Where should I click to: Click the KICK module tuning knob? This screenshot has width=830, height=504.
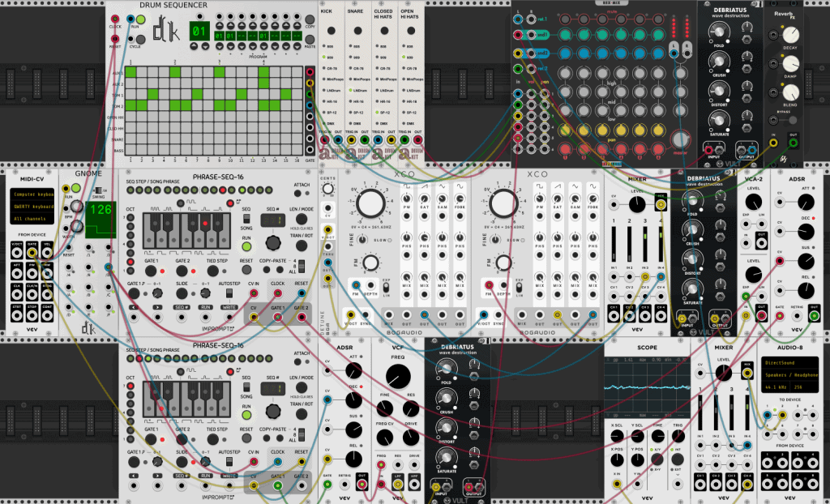click(332, 31)
